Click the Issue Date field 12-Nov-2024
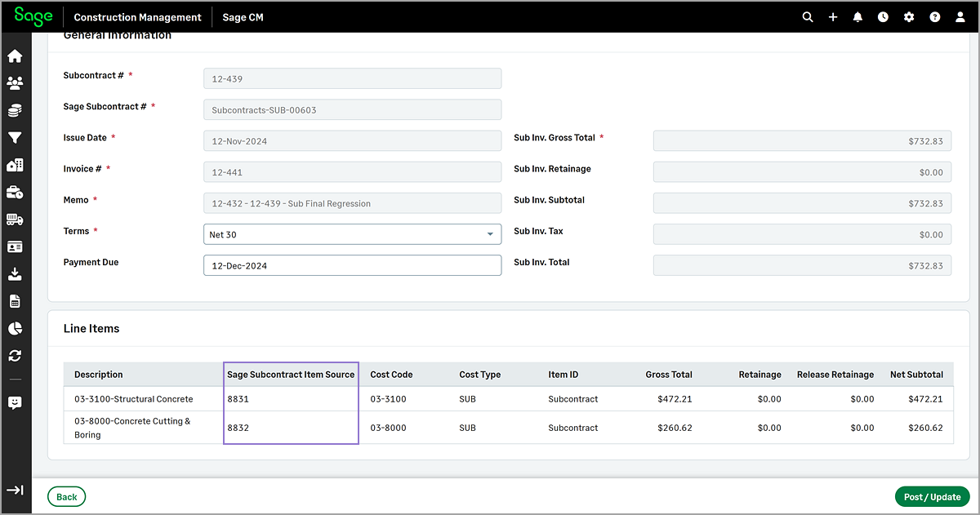Viewport: 980px width, 515px height. [x=352, y=140]
